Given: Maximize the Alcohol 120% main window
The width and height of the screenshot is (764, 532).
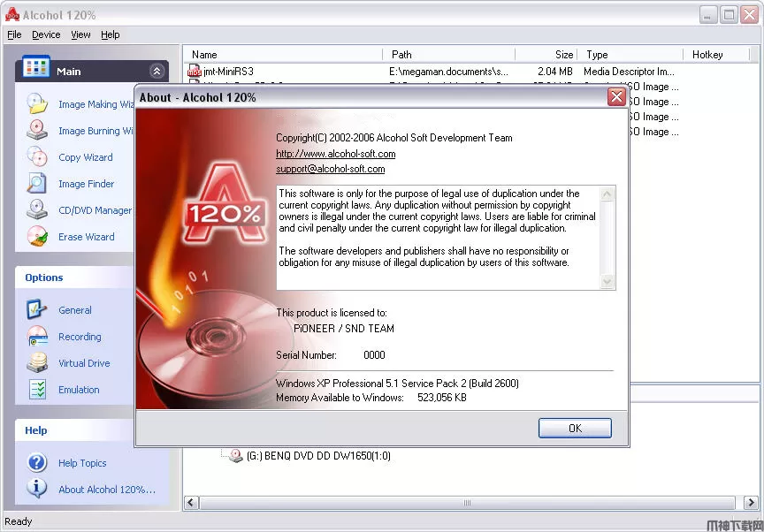Looking at the screenshot, I should click(729, 15).
